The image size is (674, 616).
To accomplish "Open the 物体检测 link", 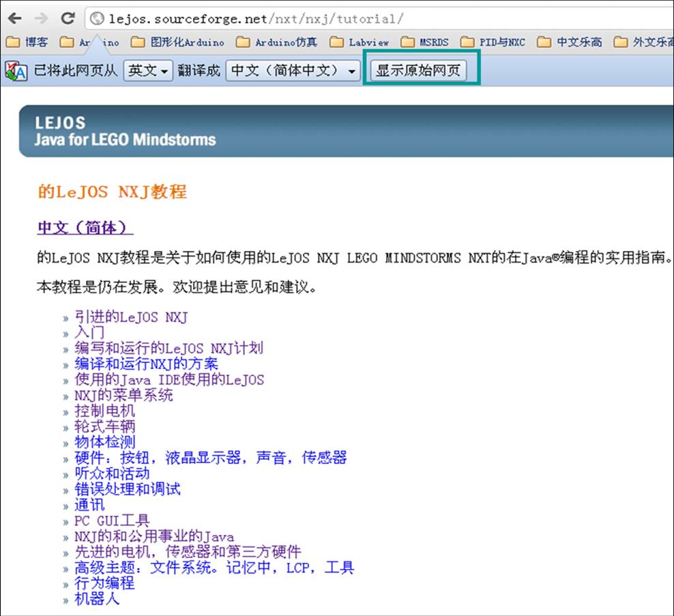I will pos(105,442).
